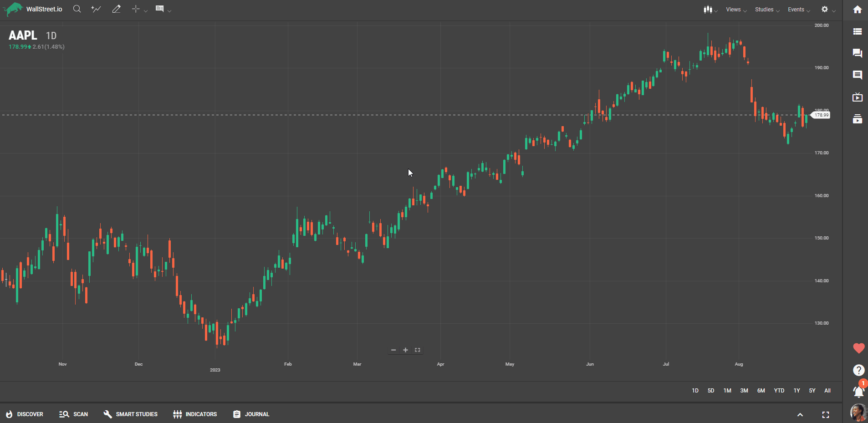The width and height of the screenshot is (868, 423).
Task: Open the compare symbols tool icon
Action: click(x=96, y=9)
